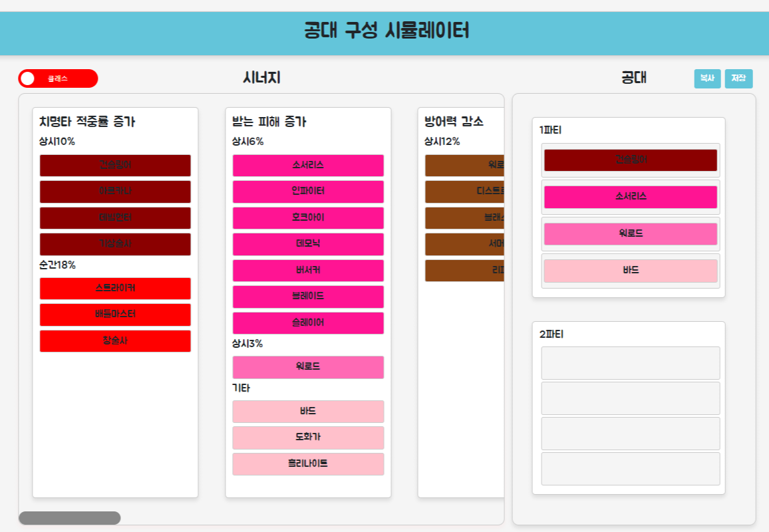Select 도화가 in the 기타 group
The image size is (769, 532).
308,438
